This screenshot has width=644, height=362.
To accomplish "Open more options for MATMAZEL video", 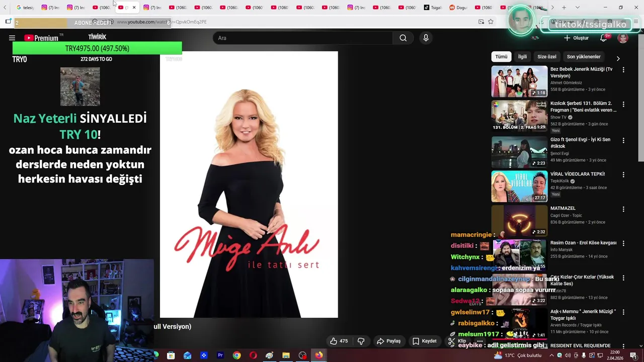I will [x=623, y=209].
